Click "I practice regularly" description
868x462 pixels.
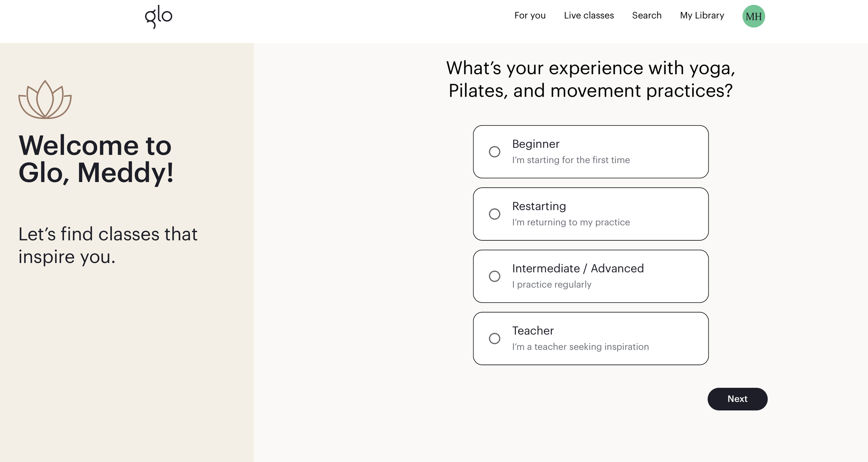552,285
